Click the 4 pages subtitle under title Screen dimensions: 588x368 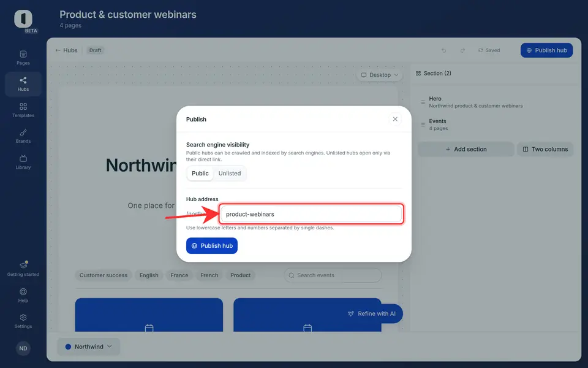pyautogui.click(x=70, y=26)
